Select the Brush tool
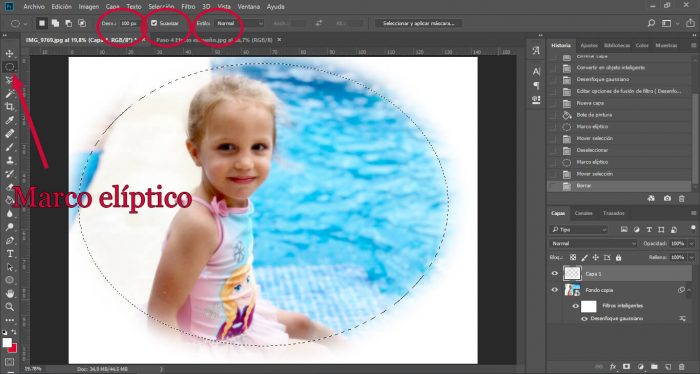 tap(9, 147)
